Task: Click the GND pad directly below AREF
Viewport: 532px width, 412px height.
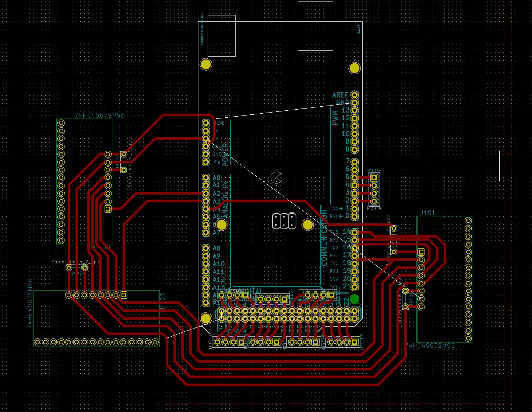Action: pos(354,102)
